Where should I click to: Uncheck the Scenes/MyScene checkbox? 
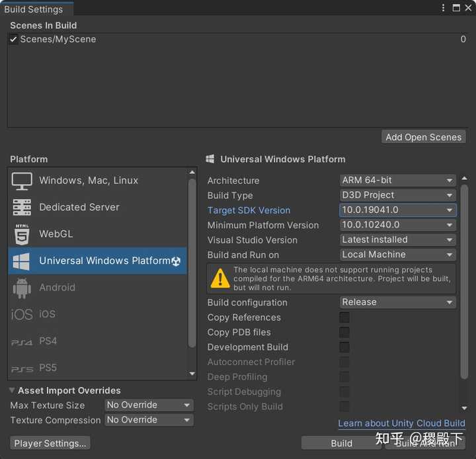pos(13,40)
